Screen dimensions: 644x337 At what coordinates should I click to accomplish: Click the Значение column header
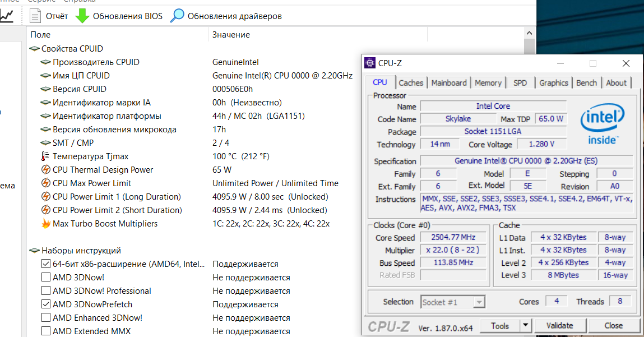231,35
